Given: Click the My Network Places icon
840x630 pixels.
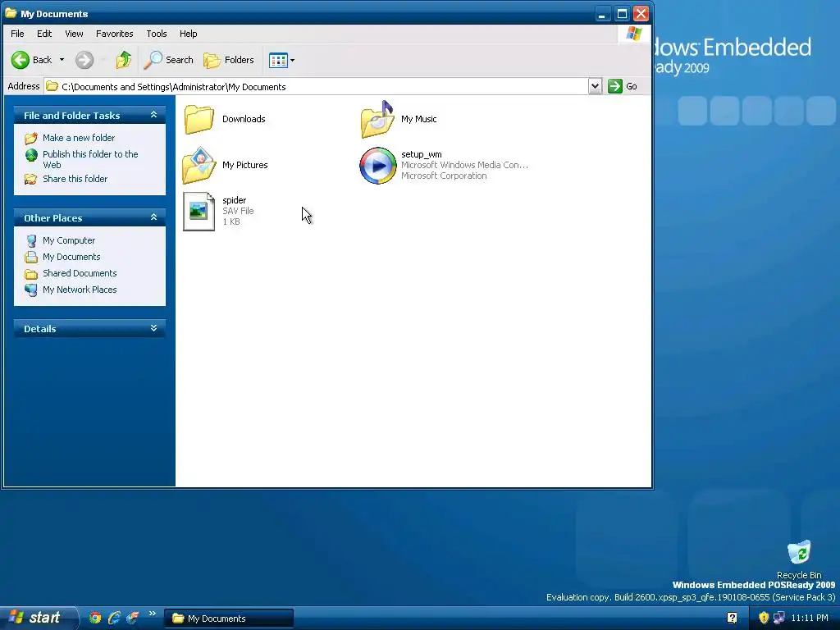Looking at the screenshot, I should point(31,290).
